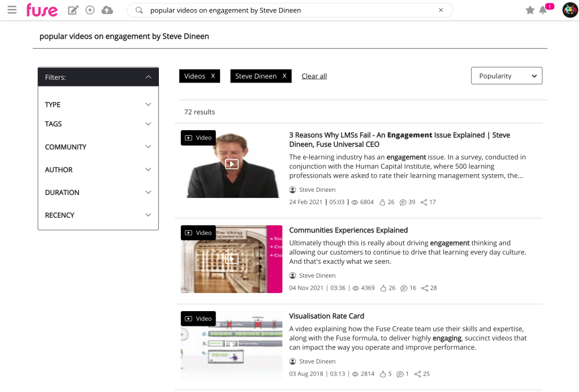Image resolution: width=579 pixels, height=392 pixels.
Task: Click the create article pencil icon
Action: [x=73, y=10]
